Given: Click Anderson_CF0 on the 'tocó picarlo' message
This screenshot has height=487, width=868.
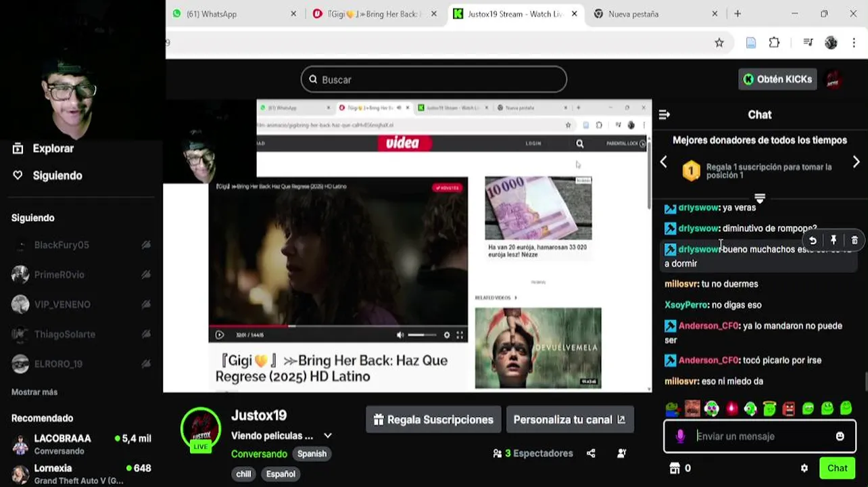Looking at the screenshot, I should click(708, 361).
